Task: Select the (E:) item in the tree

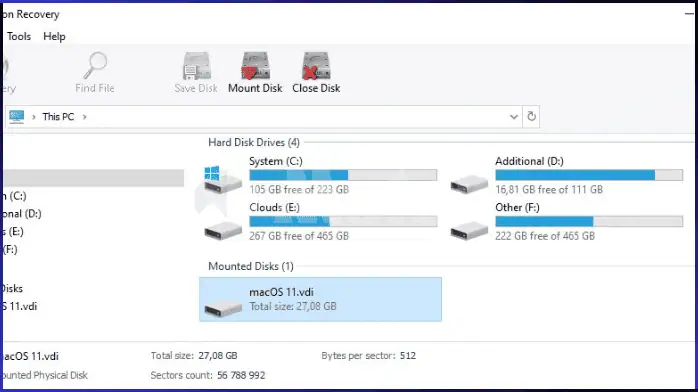Action: point(12,231)
